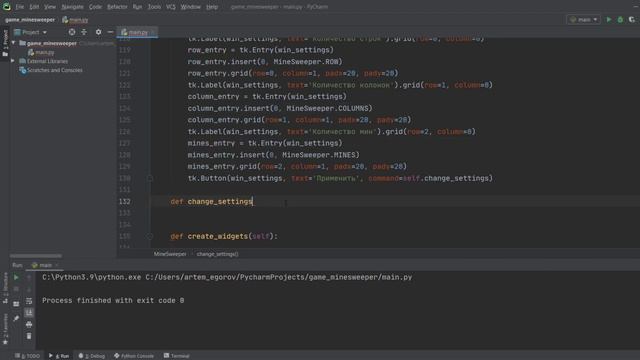Open the Terminal tab
The width and height of the screenshot is (640, 360).
(x=176, y=356)
